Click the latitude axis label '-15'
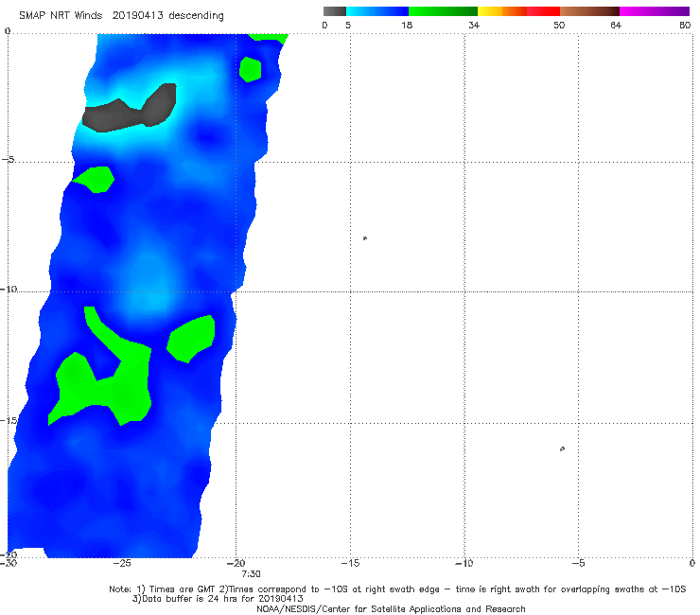This screenshot has width=700, height=615. [x=9, y=420]
